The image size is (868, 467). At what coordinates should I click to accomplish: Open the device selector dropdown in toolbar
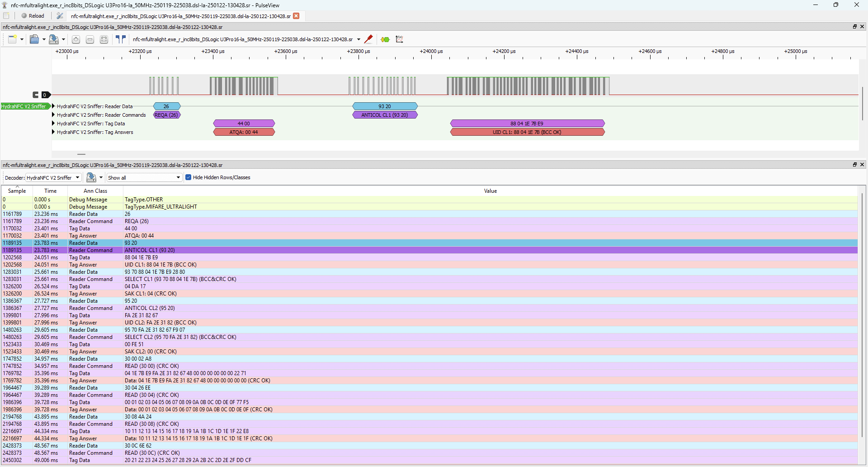359,39
